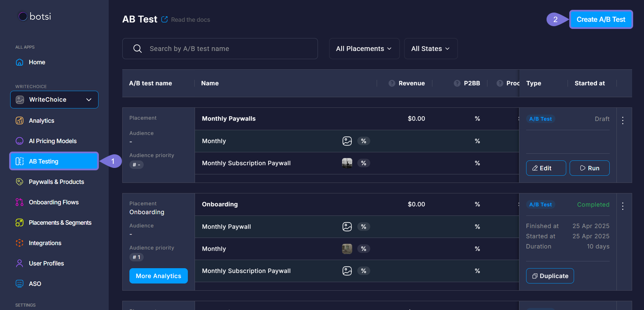
Task: Navigate to Analytics in the sidebar
Action: [41, 121]
